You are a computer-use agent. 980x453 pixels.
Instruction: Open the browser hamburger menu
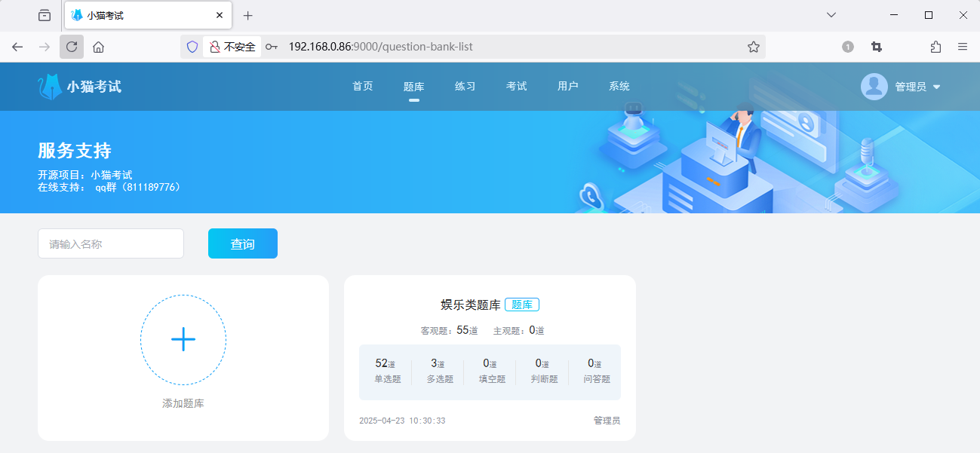click(x=963, y=46)
